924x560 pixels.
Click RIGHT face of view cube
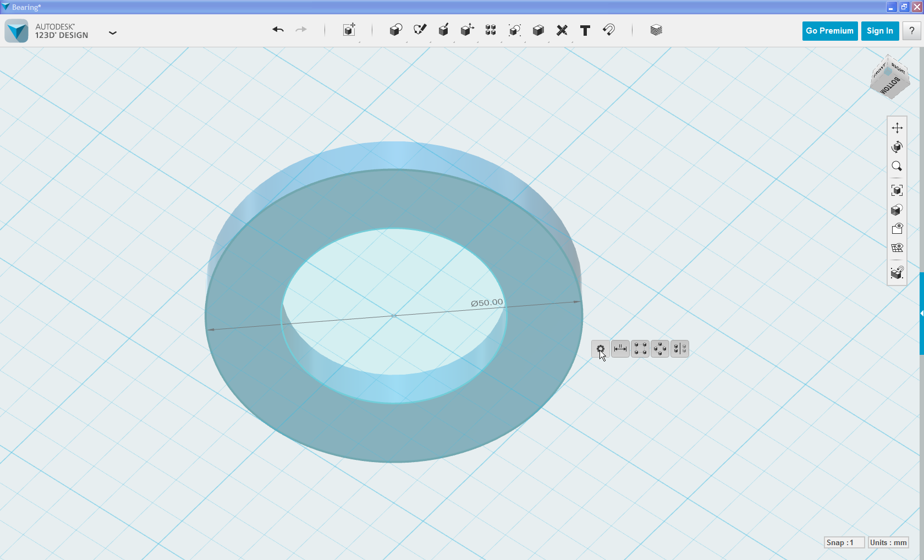(x=899, y=68)
